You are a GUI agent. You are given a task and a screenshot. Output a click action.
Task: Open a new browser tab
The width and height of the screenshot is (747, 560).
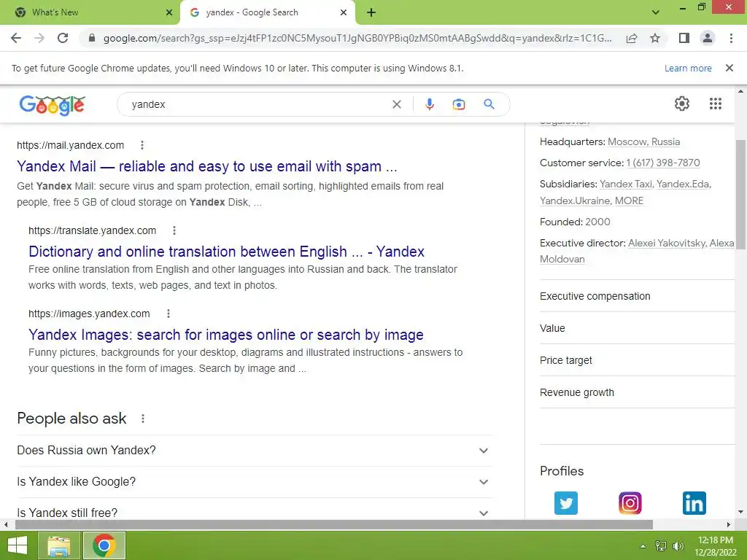point(371,12)
